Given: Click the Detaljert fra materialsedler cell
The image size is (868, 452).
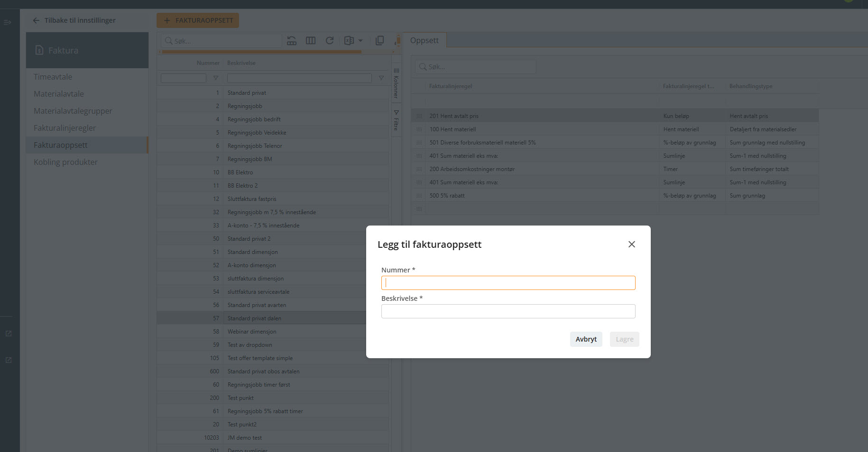Looking at the screenshot, I should click(772, 129).
